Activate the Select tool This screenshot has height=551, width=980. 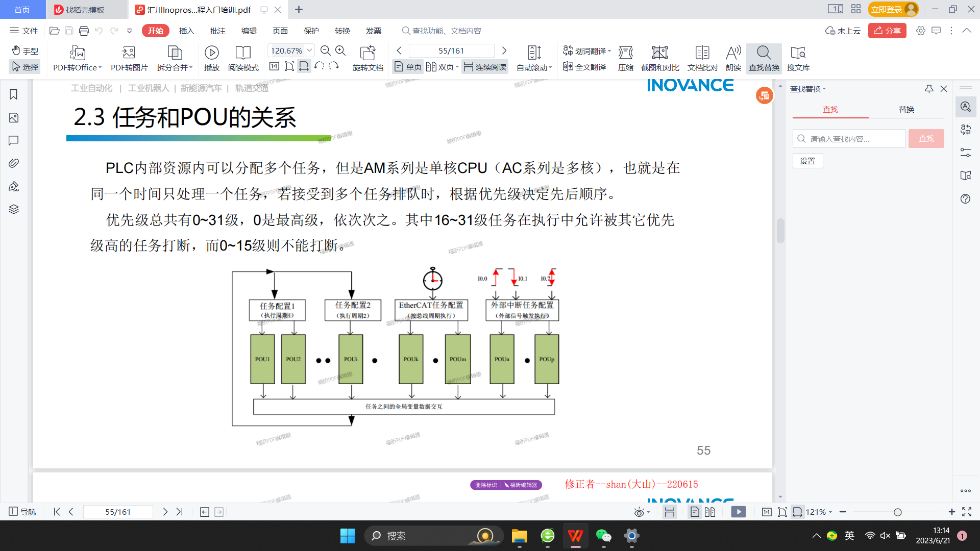[x=25, y=67]
